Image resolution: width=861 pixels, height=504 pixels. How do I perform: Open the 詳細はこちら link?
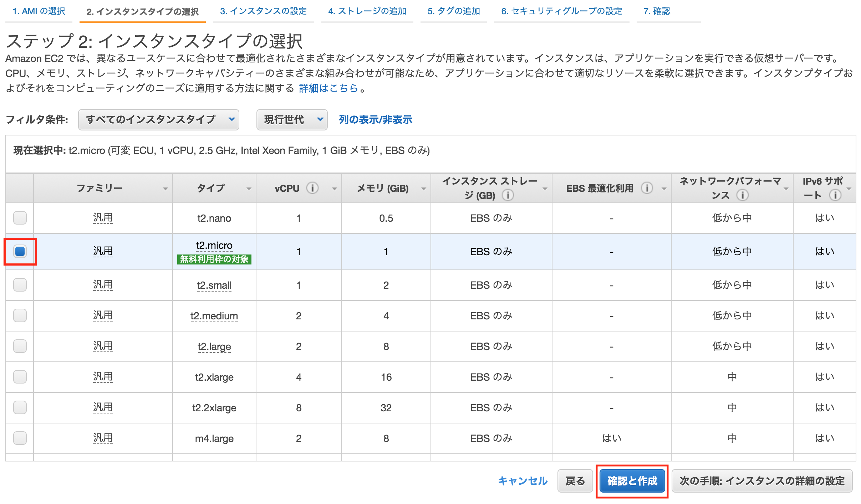pyautogui.click(x=328, y=88)
